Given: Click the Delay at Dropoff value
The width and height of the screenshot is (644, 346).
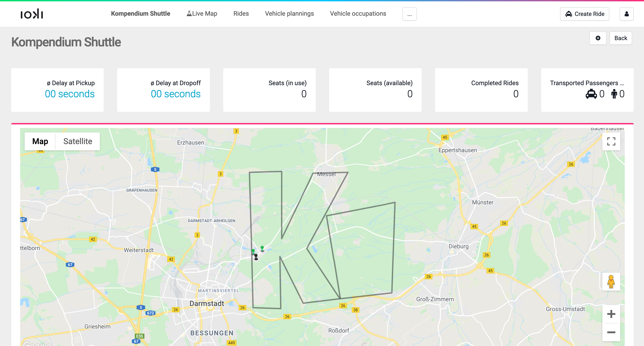Looking at the screenshot, I should pyautogui.click(x=176, y=94).
